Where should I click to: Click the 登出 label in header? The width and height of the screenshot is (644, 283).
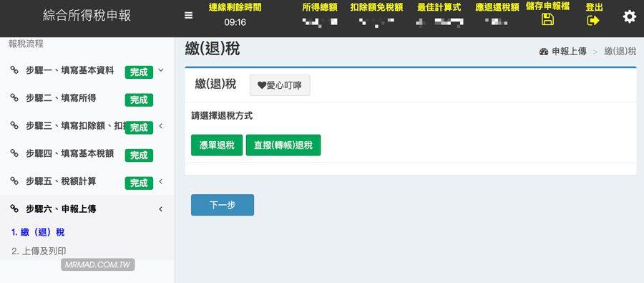pyautogui.click(x=595, y=7)
